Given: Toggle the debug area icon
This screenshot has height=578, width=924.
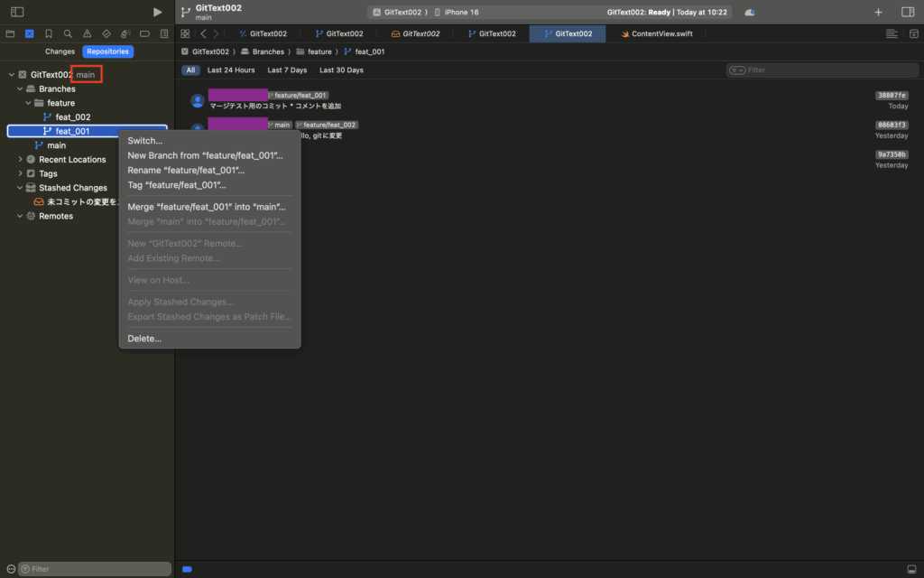Looking at the screenshot, I should point(911,569).
